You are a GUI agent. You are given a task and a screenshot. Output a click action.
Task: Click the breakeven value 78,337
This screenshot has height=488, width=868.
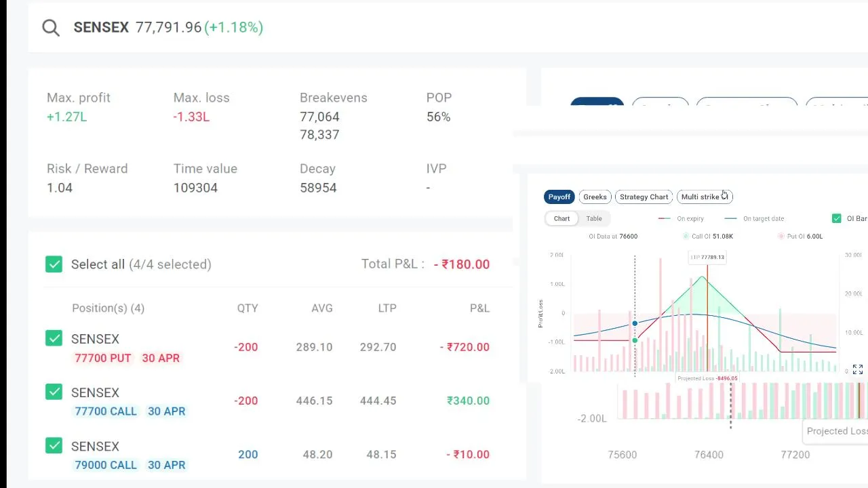click(319, 134)
